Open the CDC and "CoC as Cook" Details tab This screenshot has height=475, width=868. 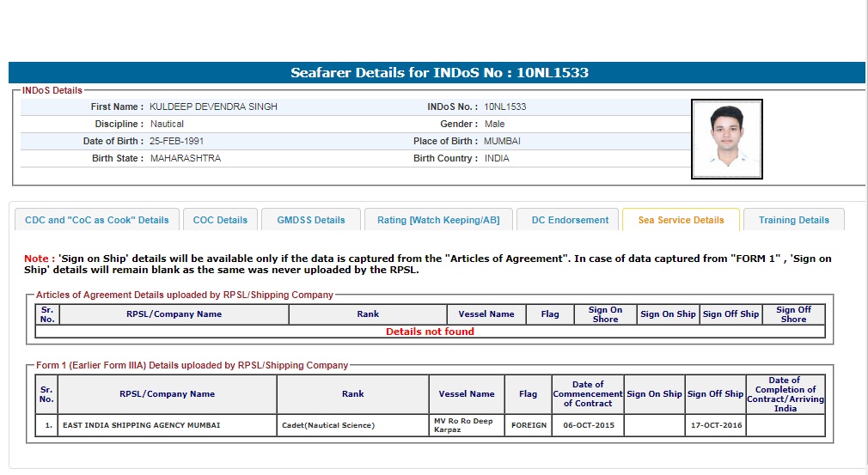[97, 220]
